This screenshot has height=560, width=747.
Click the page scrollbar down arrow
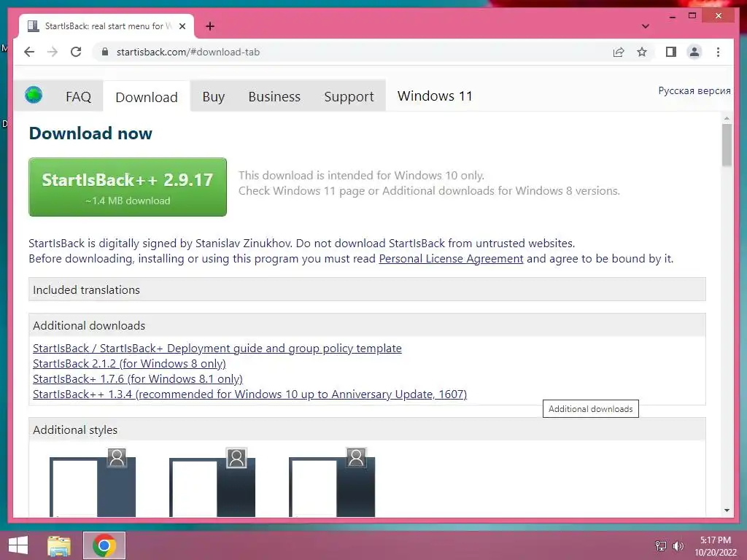point(727,510)
